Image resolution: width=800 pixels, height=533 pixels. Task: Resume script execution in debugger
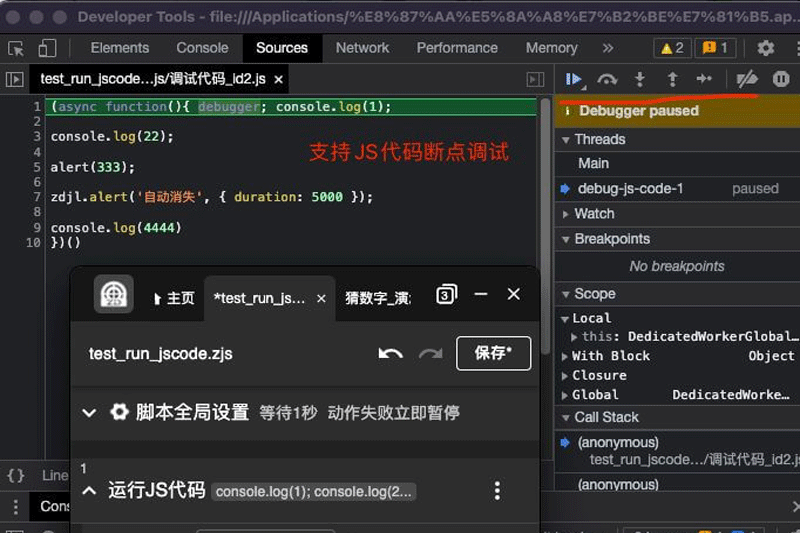[574, 79]
